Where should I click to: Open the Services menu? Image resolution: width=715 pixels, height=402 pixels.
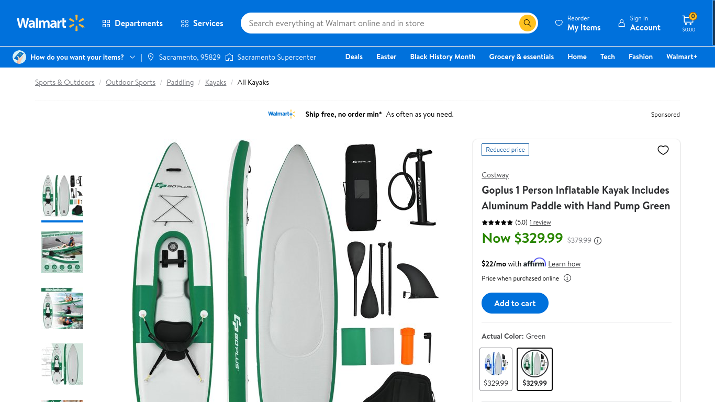pos(202,23)
